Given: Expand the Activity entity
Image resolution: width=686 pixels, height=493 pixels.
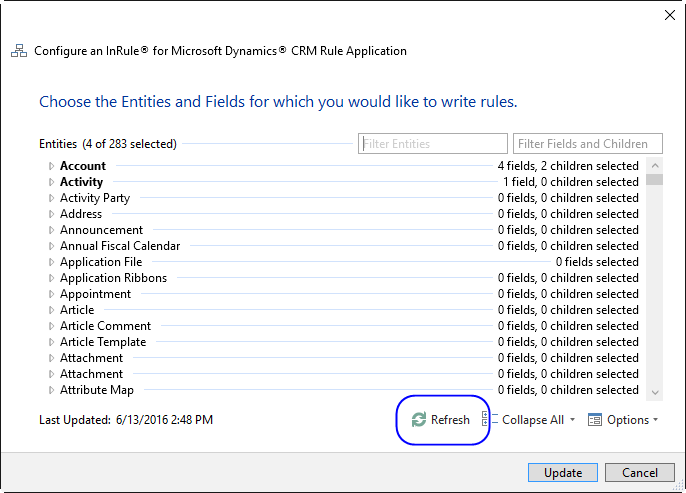Looking at the screenshot, I should tap(51, 182).
